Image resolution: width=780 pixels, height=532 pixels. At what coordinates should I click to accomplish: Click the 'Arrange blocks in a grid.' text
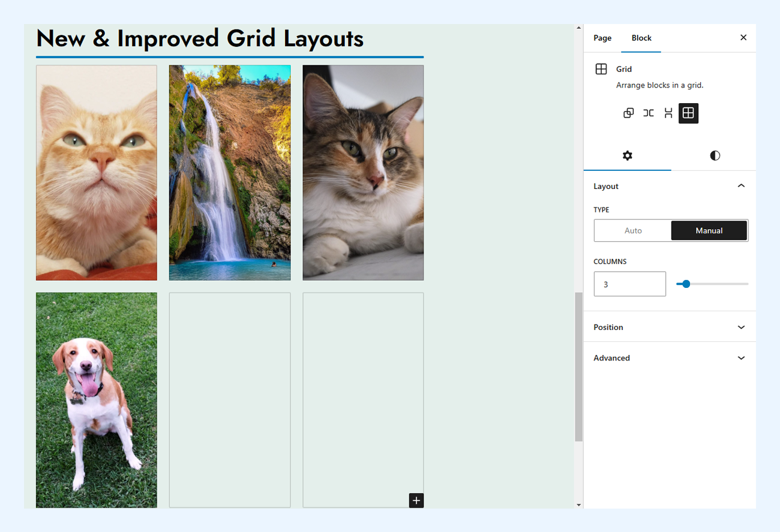click(659, 85)
